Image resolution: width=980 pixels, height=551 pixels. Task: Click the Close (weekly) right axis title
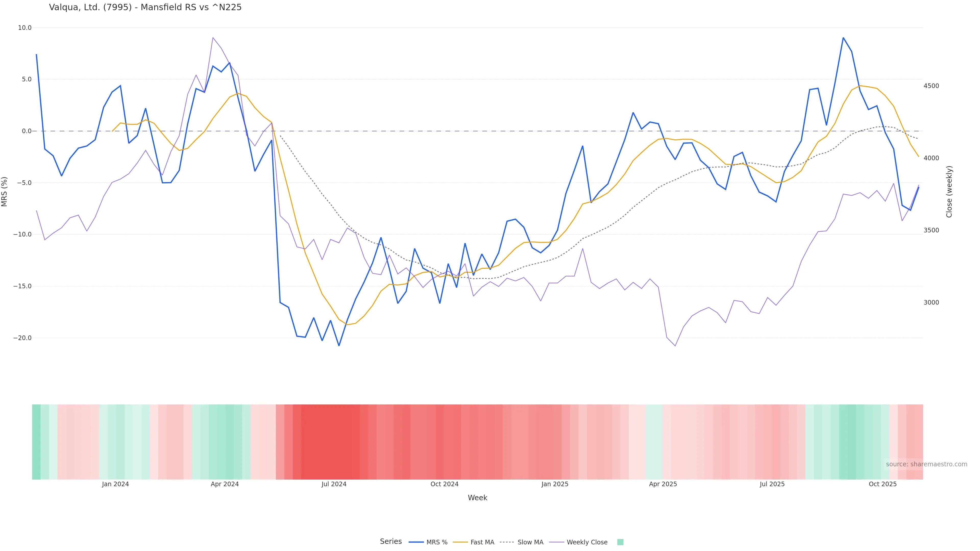(x=949, y=192)
